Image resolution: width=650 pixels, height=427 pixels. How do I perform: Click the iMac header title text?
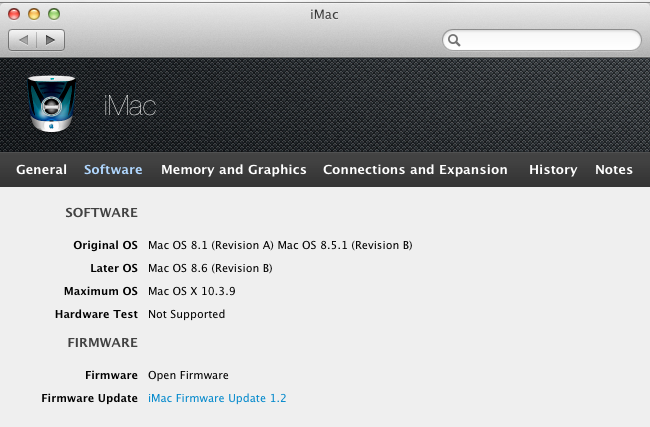(x=130, y=106)
